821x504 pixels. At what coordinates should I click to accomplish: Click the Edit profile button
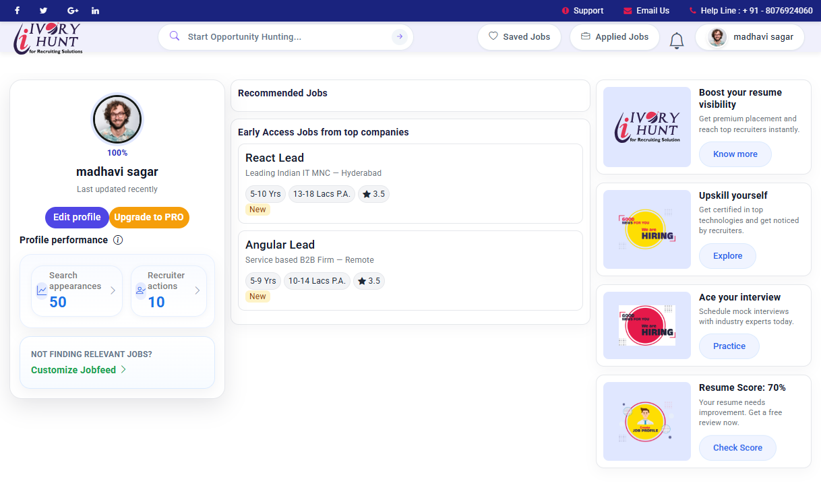[x=77, y=217]
